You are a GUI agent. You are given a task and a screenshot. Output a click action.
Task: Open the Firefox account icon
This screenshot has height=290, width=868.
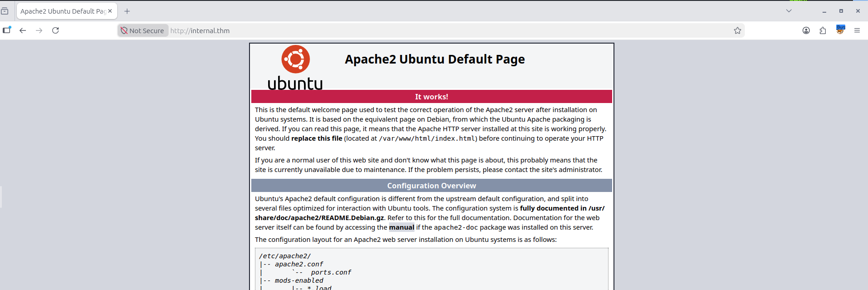pos(806,30)
